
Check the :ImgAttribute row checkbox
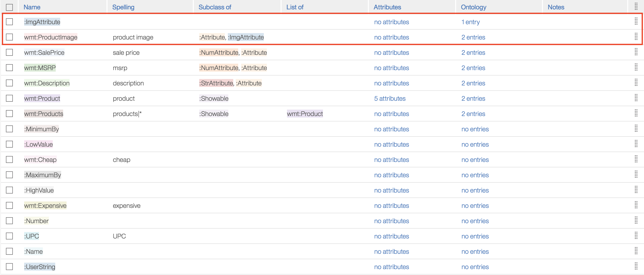pos(10,22)
